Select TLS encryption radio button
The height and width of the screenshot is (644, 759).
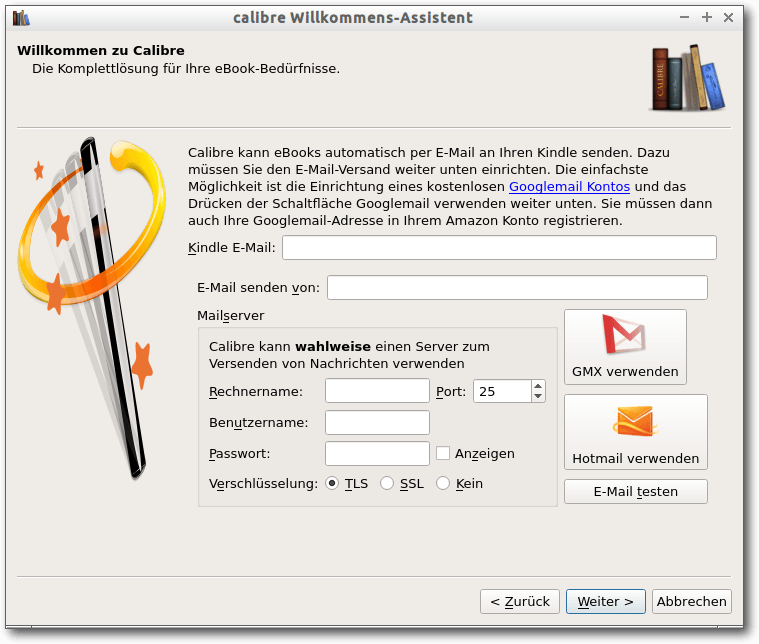point(332,483)
